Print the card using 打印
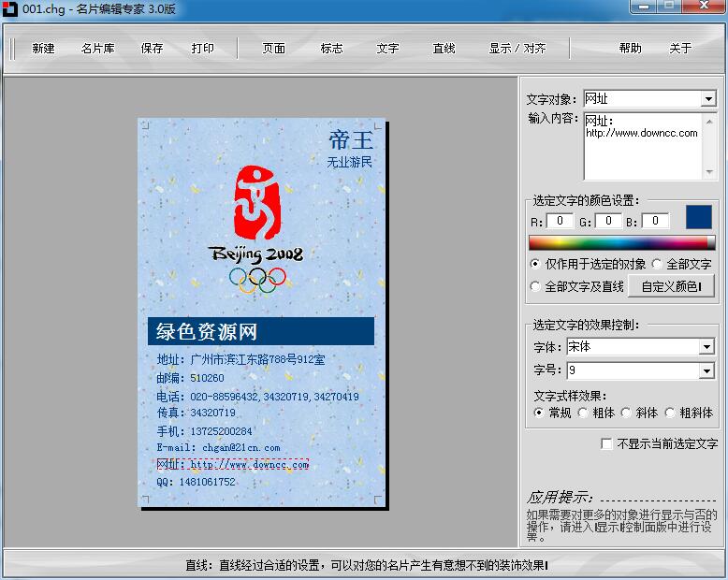 click(202, 49)
